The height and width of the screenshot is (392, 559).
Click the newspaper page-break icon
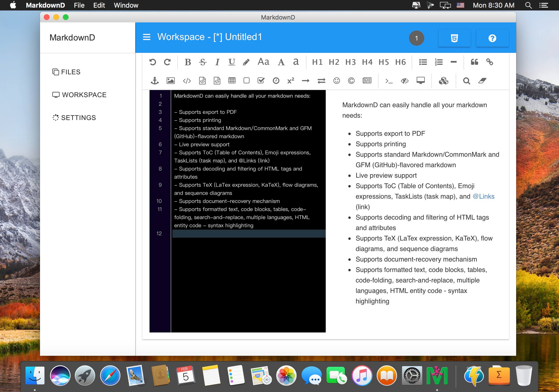click(367, 80)
